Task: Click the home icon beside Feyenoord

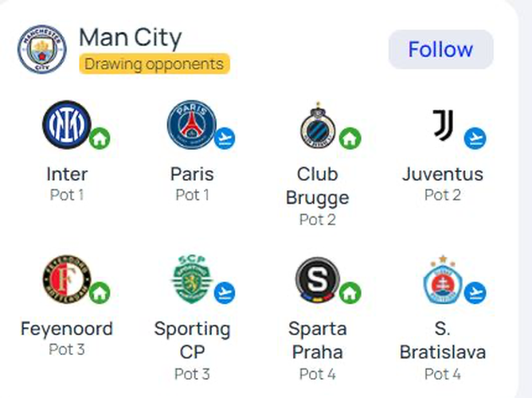Action: pos(100,293)
